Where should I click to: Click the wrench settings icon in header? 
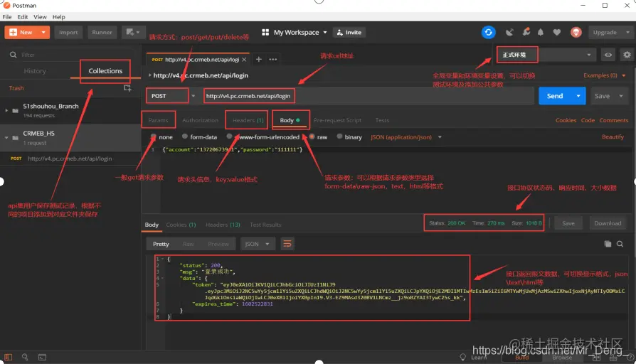tap(526, 32)
